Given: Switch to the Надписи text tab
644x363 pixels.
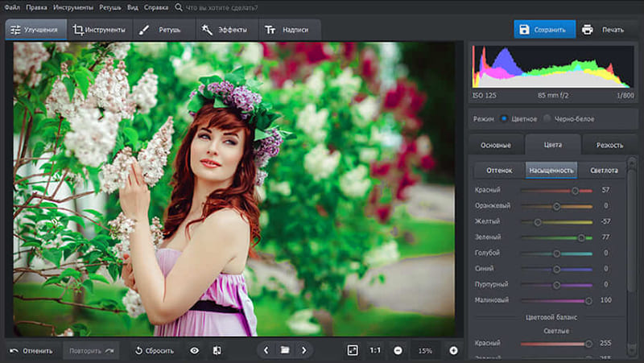Looking at the screenshot, I should pyautogui.click(x=290, y=30).
